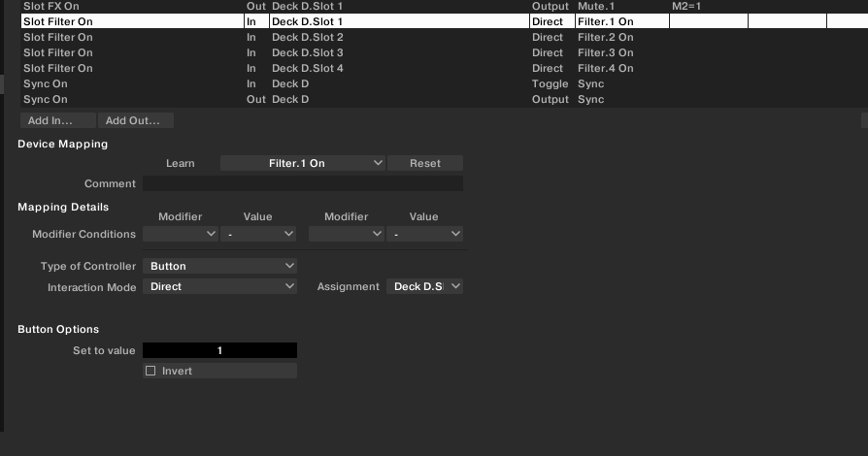The width and height of the screenshot is (868, 456).
Task: Open the first modifier Value dropdown
Action: point(258,234)
